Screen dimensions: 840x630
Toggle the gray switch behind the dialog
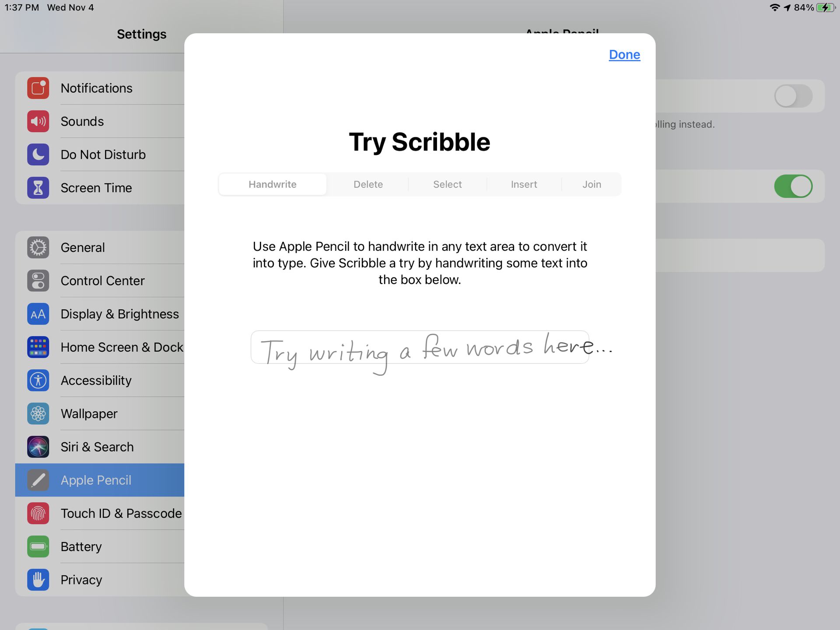point(793,96)
